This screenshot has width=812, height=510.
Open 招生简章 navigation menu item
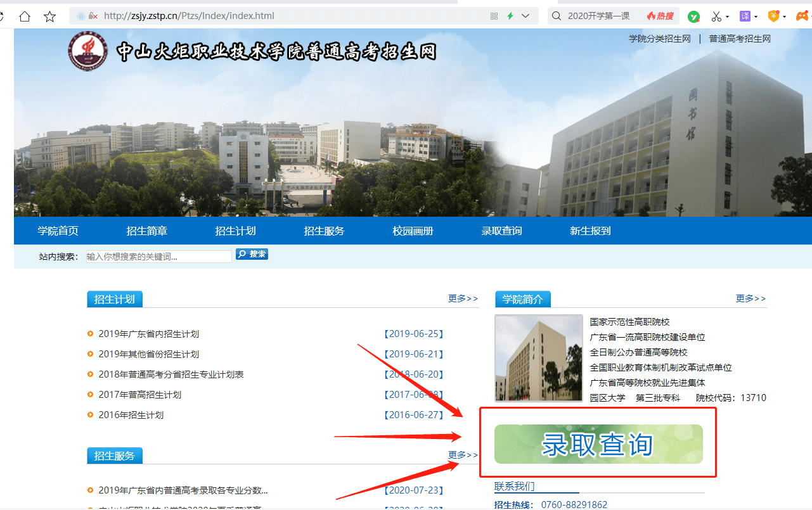pos(147,231)
